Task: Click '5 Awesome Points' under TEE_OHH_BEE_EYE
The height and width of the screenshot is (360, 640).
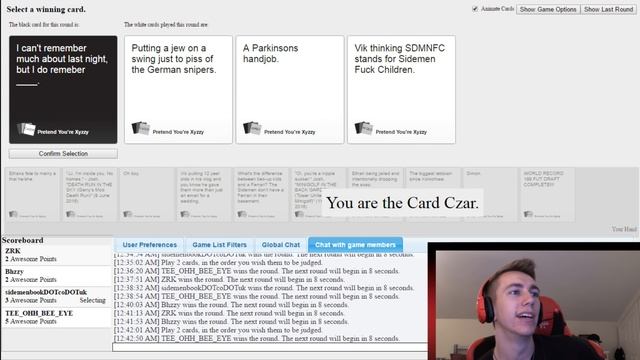Action: tap(31, 321)
